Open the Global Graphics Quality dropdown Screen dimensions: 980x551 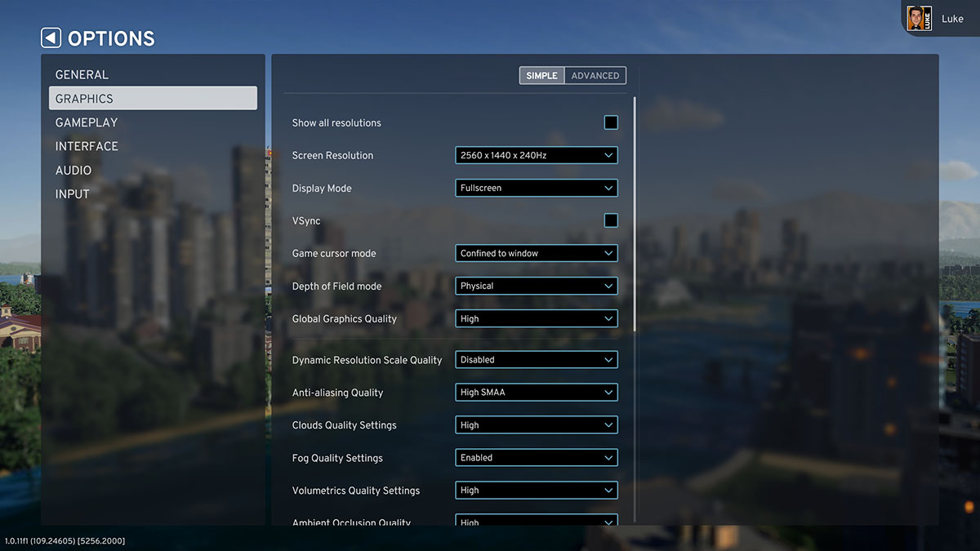click(x=536, y=318)
